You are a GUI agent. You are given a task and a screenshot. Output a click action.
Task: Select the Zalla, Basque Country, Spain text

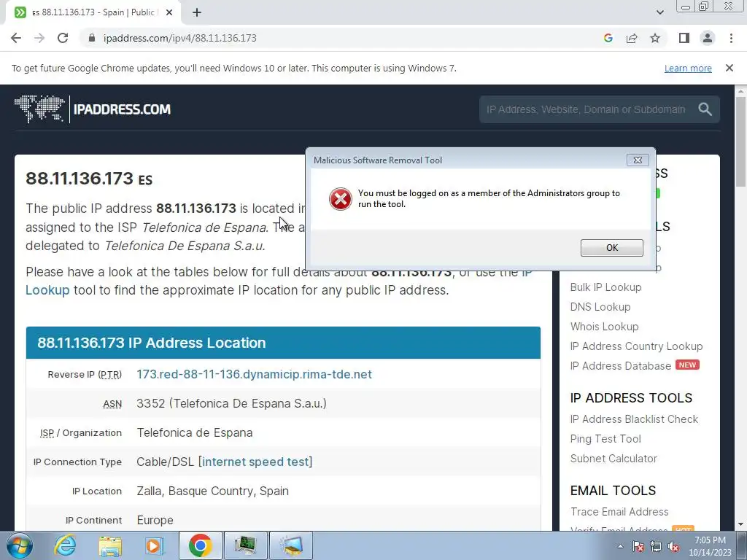tap(212, 491)
